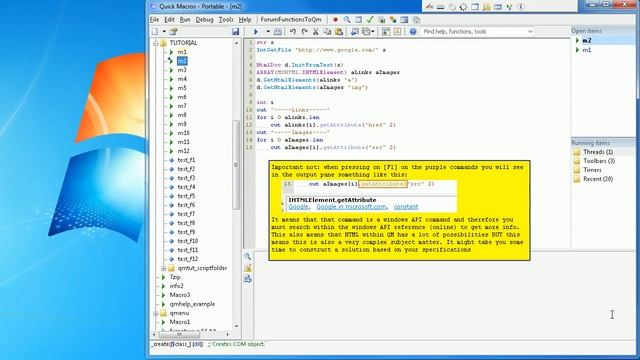Viewport: 640px width, 360px height.
Task: Open Timers in Running items
Action: tap(592, 170)
